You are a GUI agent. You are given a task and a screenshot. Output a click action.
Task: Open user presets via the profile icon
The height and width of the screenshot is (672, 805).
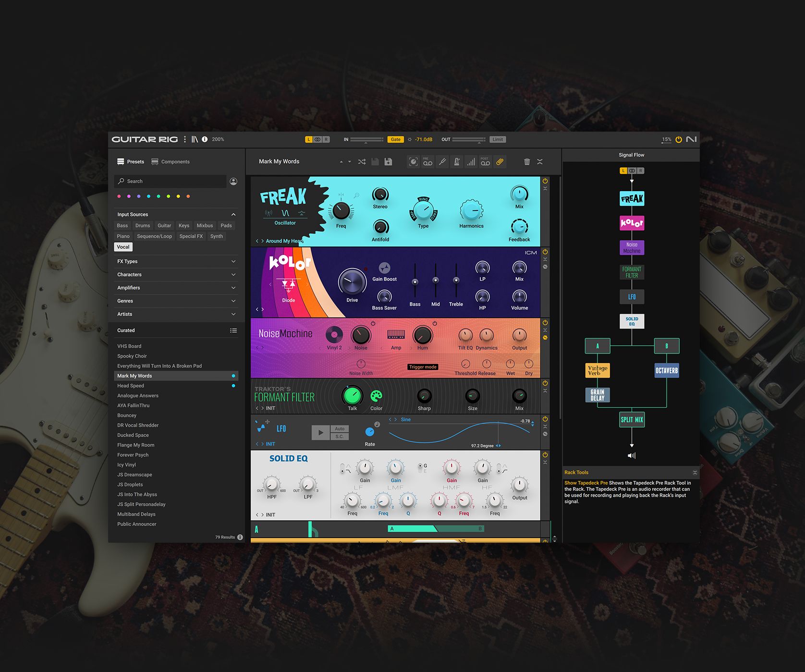233,182
